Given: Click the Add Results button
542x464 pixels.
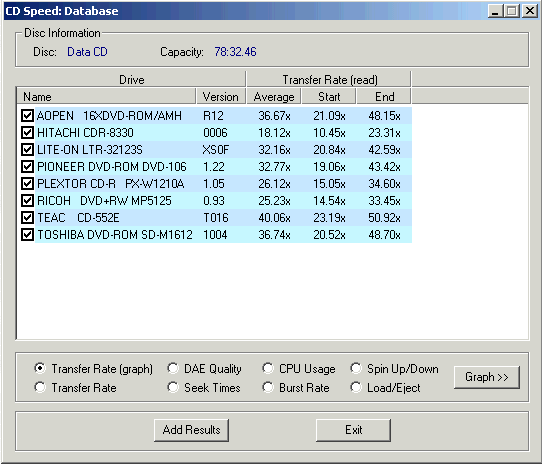Looking at the screenshot, I should (x=191, y=430).
